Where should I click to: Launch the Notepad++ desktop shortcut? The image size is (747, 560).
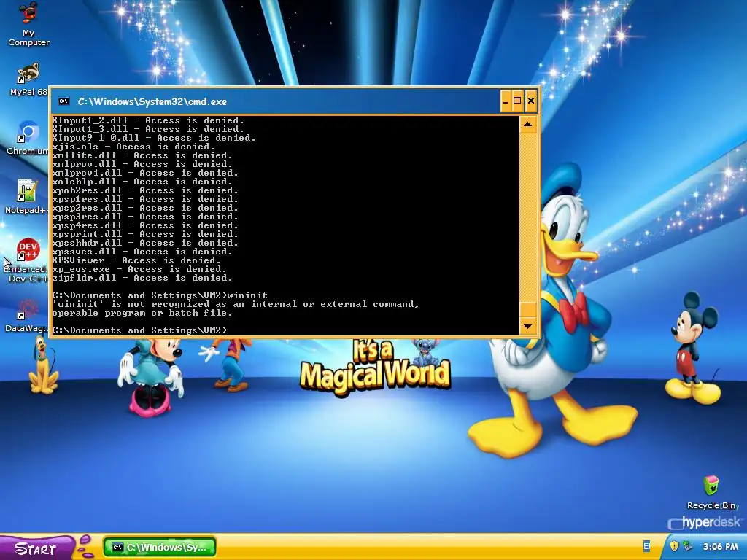(26, 197)
